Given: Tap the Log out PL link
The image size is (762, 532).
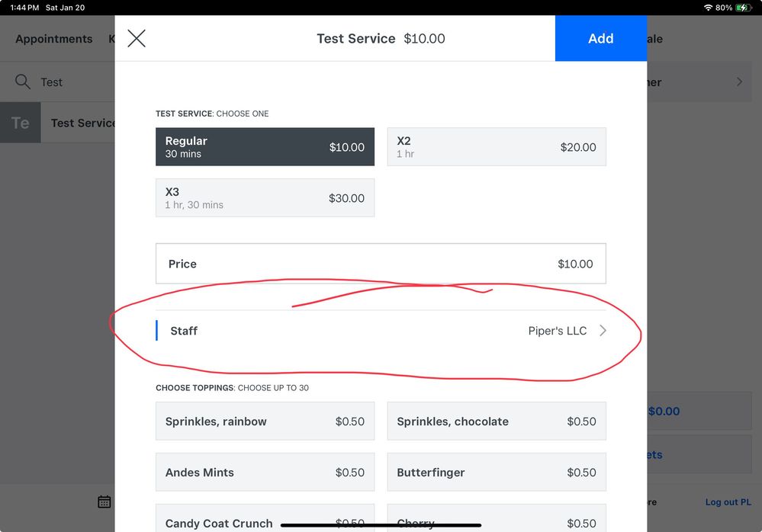Looking at the screenshot, I should click(x=728, y=502).
